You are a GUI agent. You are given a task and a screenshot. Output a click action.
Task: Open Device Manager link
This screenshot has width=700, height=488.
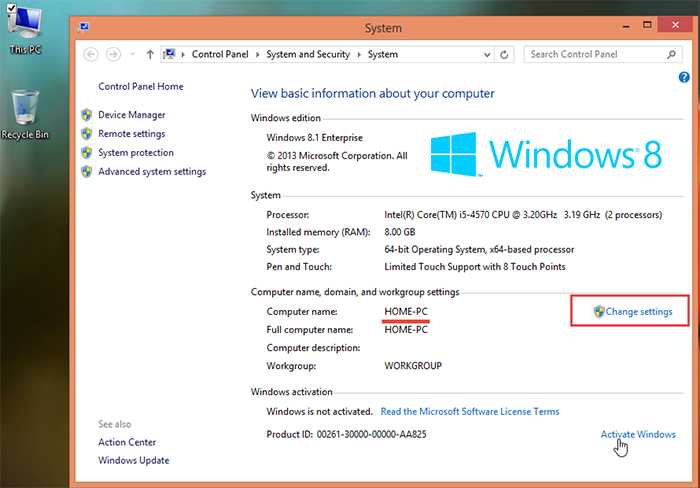click(x=132, y=115)
